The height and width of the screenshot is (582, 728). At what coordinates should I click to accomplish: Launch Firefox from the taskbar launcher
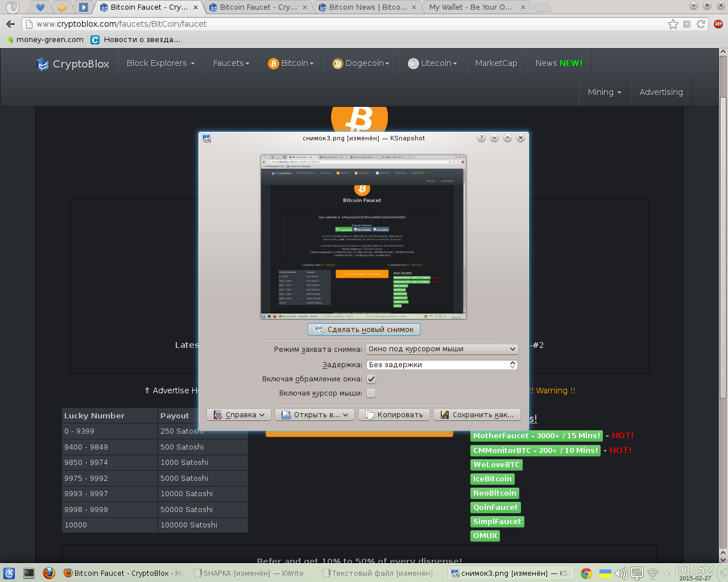pos(49,573)
